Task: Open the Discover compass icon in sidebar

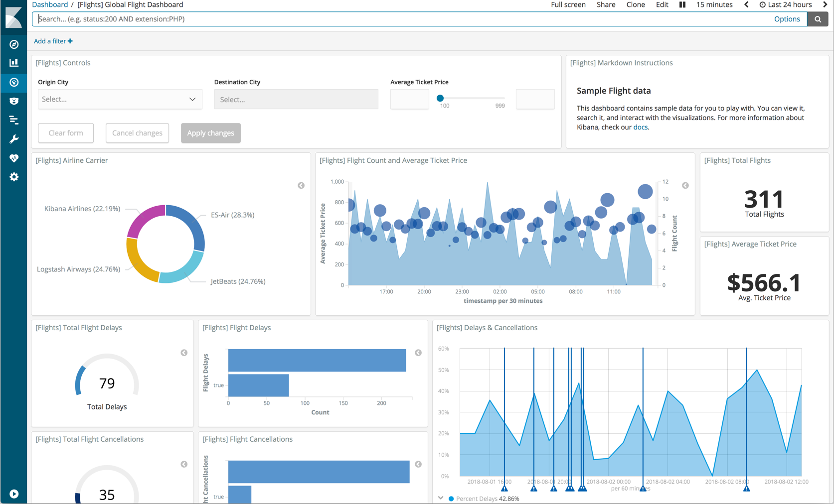Action: coord(13,44)
